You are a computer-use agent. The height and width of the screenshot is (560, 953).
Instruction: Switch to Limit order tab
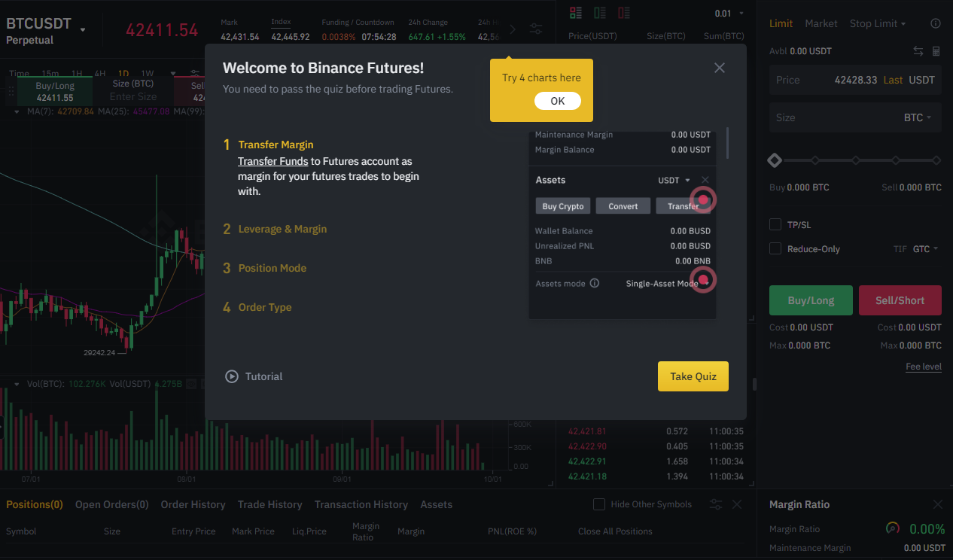[781, 23]
